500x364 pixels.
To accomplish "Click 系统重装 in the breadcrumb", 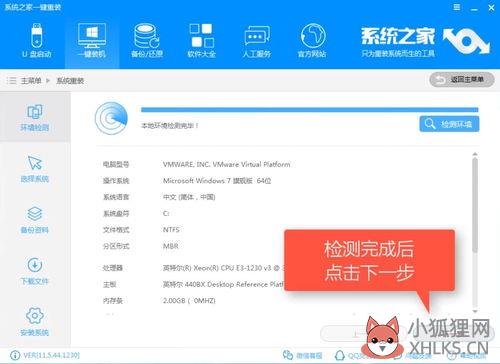I will 70,81.
